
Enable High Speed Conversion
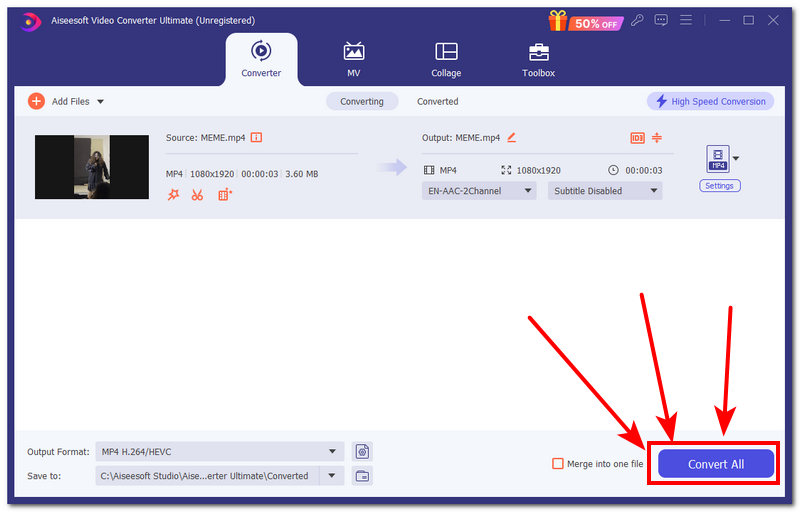point(710,101)
